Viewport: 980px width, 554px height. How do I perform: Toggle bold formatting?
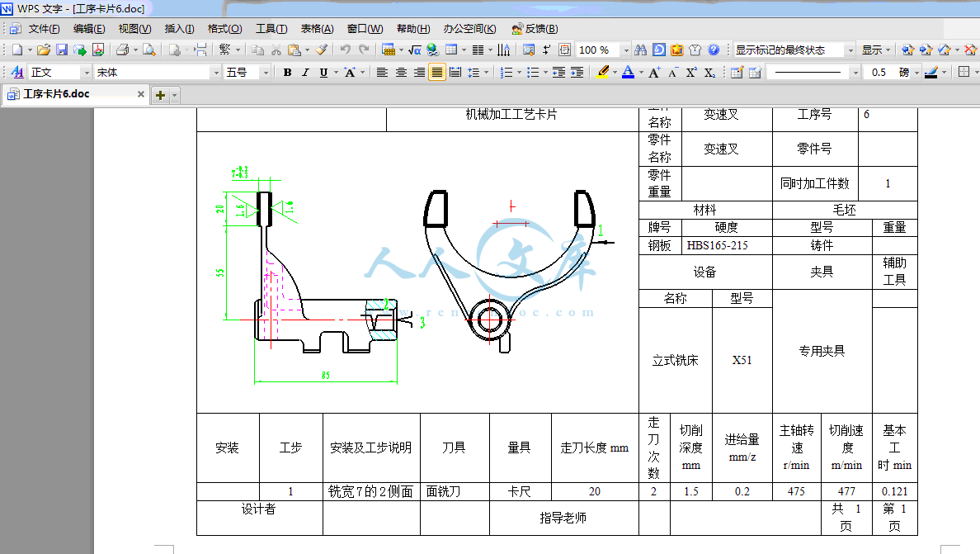click(288, 73)
